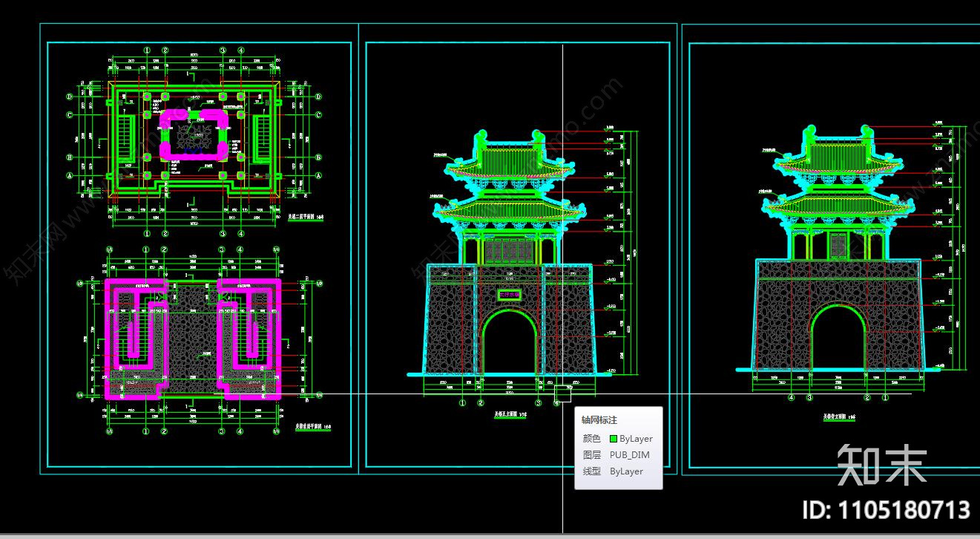The height and width of the screenshot is (539, 980).
Task: Select axis bubble A left of second-floor plan
Action: click(70, 176)
